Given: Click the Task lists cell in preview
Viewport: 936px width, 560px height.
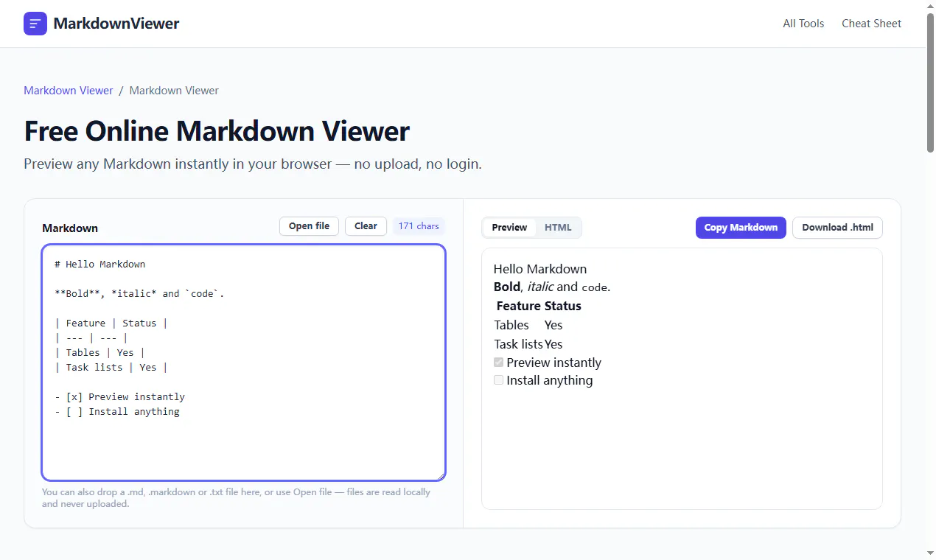Looking at the screenshot, I should pos(518,344).
